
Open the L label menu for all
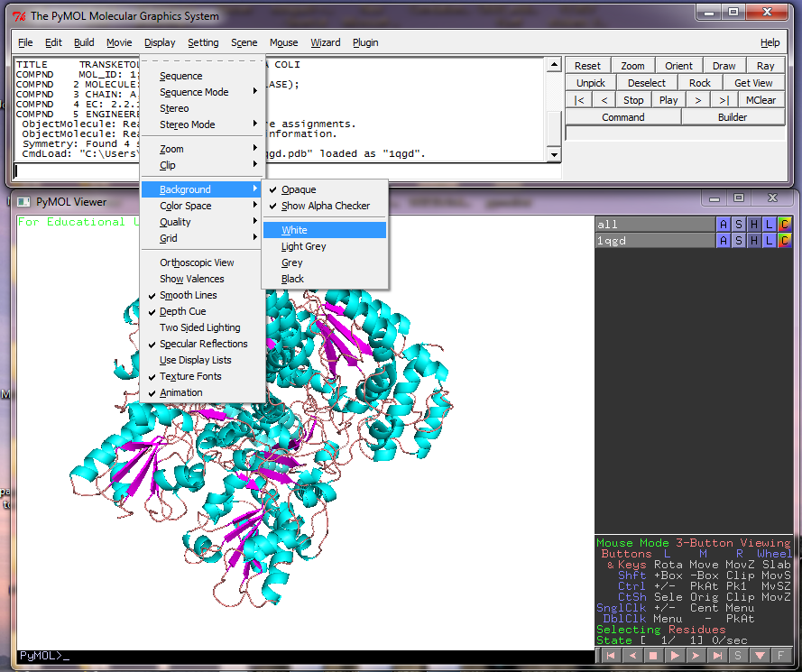click(770, 224)
